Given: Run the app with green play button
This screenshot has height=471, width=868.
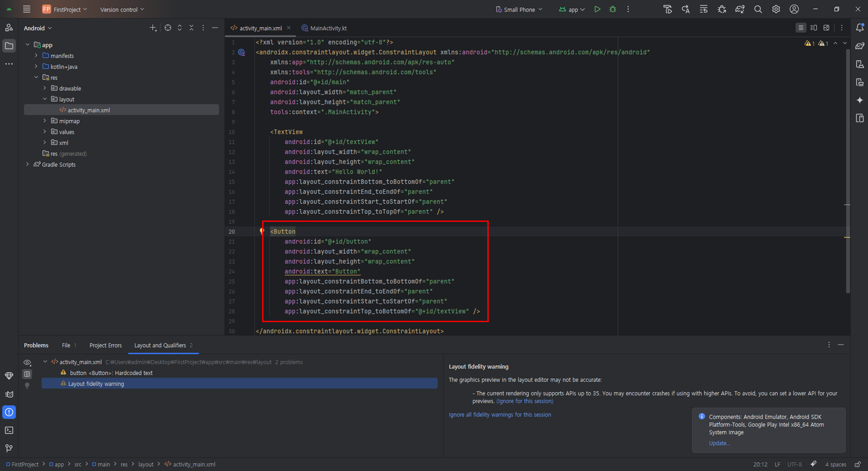Looking at the screenshot, I should (x=597, y=9).
